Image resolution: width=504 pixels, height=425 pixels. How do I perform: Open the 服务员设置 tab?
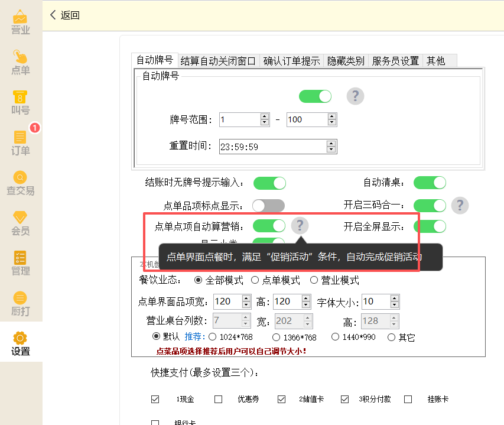coord(395,60)
